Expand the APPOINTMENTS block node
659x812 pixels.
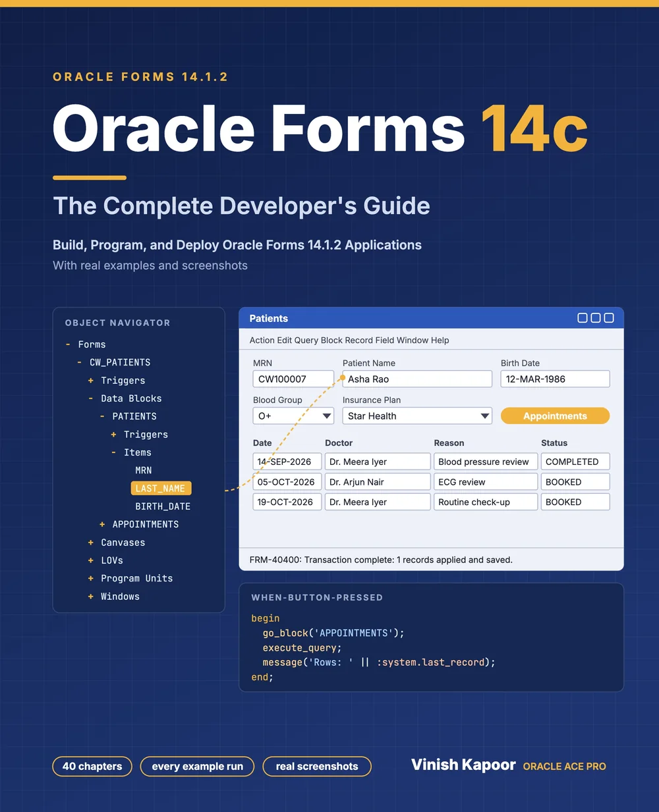(x=102, y=524)
